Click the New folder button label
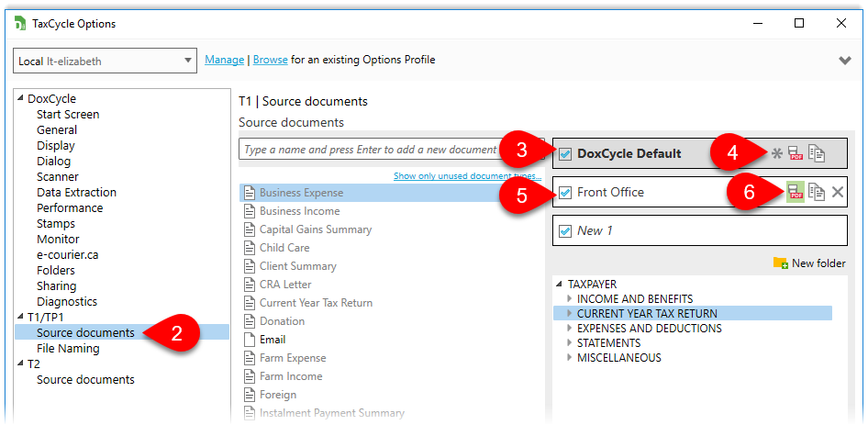Screen dimensions: 868x425 click(818, 263)
